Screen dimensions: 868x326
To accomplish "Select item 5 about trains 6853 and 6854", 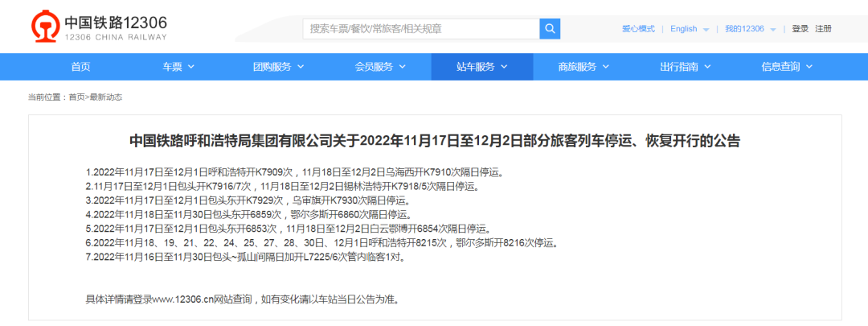I will point(288,229).
